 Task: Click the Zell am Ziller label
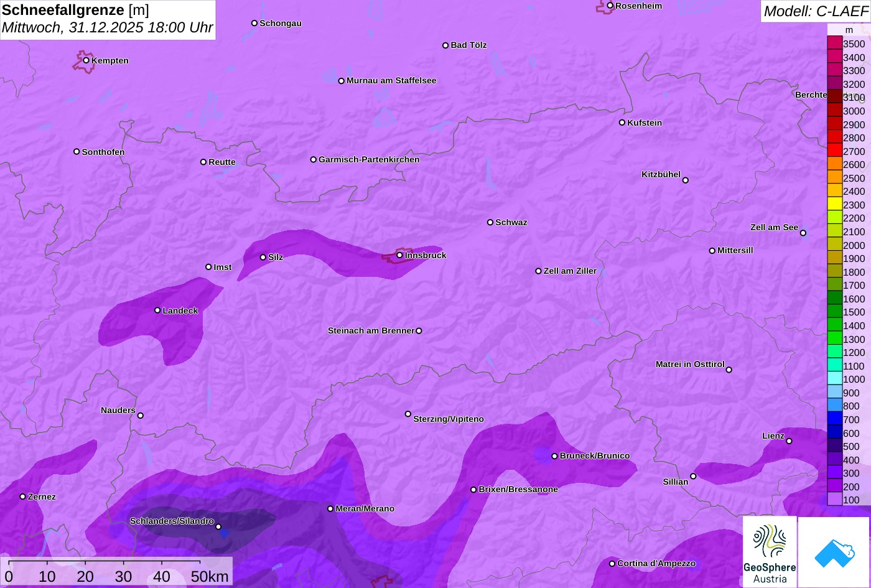570,271
